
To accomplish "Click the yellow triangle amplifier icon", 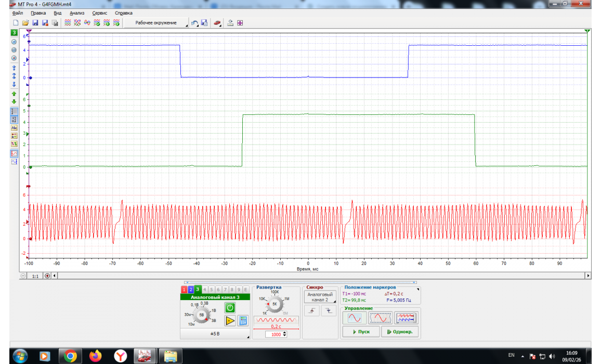I will (x=230, y=321).
